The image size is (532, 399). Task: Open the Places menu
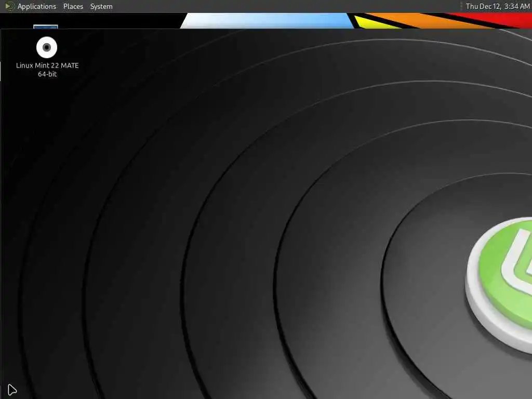pyautogui.click(x=73, y=6)
